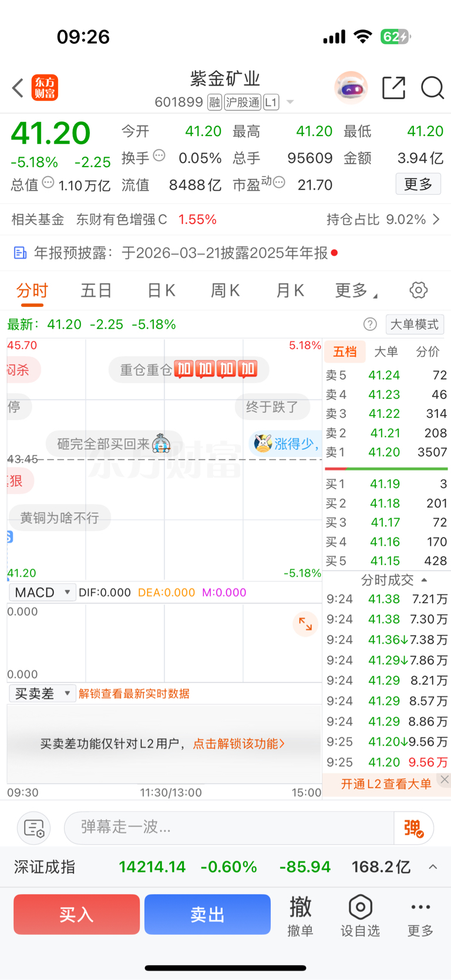The image size is (451, 980).
Task: Tap the back arrow icon
Action: (18, 88)
